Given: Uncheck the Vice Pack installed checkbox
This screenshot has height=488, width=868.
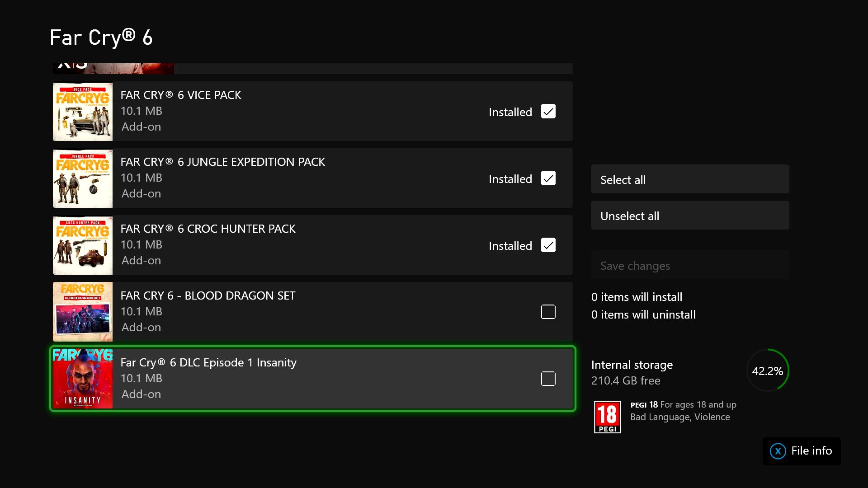Looking at the screenshot, I should pyautogui.click(x=548, y=112).
